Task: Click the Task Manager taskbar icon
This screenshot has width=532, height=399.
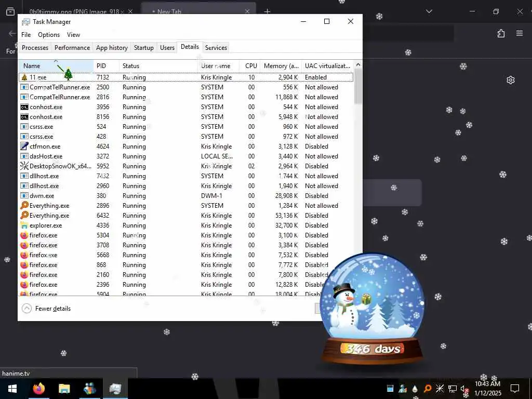Action: coord(115,389)
